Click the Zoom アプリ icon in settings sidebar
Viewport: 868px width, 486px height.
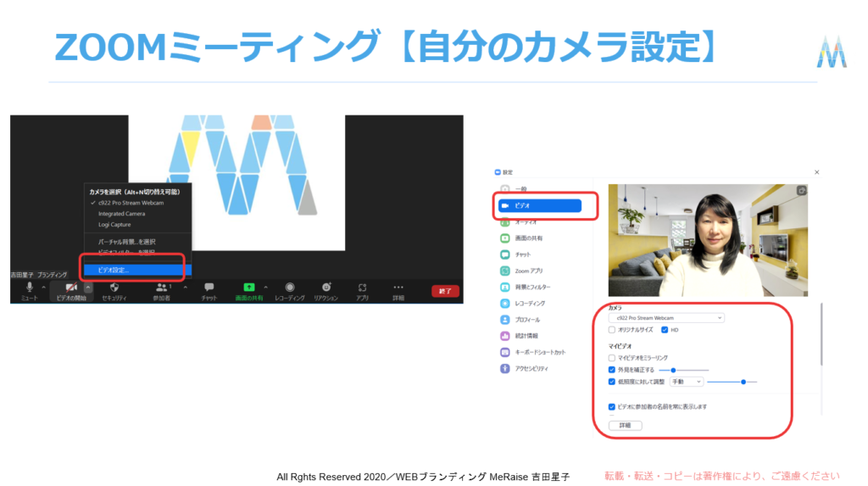click(x=505, y=271)
